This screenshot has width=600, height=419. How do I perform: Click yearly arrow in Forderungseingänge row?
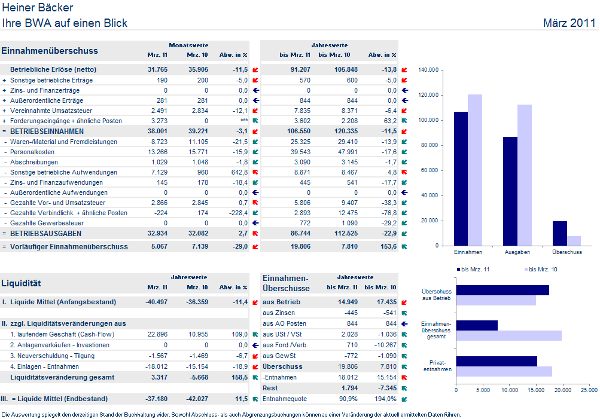(x=404, y=121)
